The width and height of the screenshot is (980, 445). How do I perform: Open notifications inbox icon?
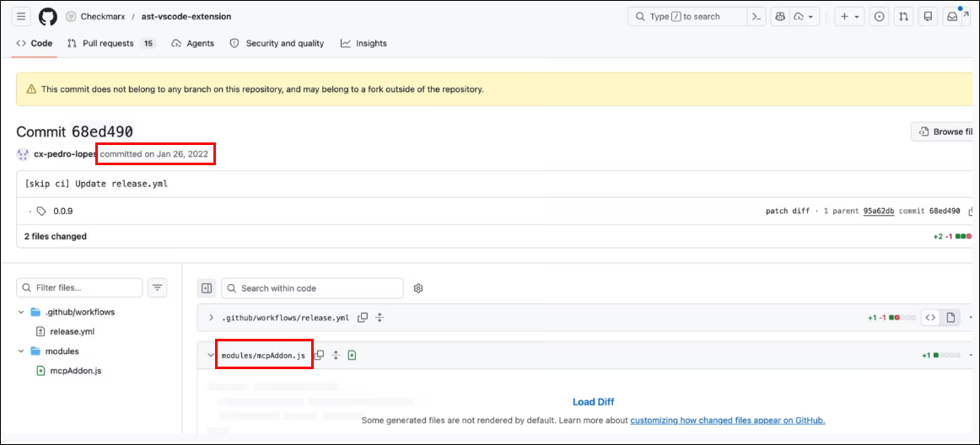coord(952,17)
